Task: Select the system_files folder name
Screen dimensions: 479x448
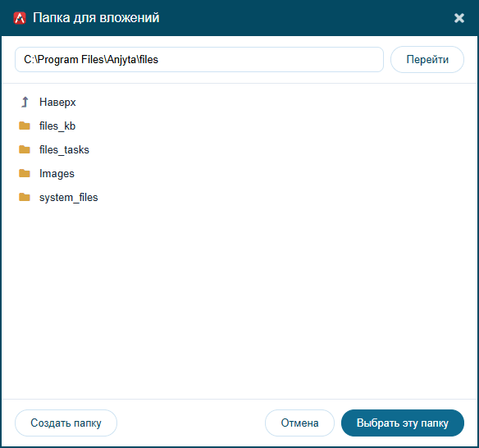Action: tap(69, 198)
